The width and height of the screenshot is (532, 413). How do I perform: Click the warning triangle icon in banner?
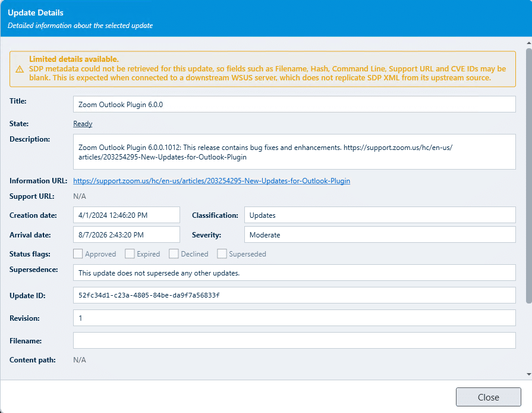point(20,69)
